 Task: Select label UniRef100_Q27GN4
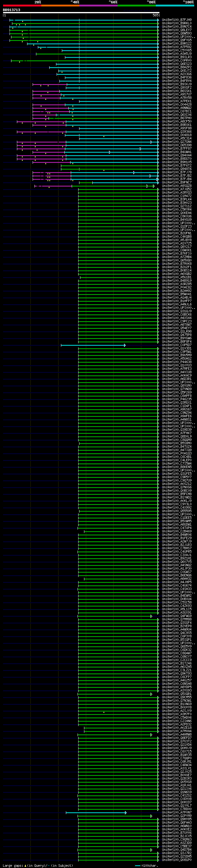tap(177, 142)
